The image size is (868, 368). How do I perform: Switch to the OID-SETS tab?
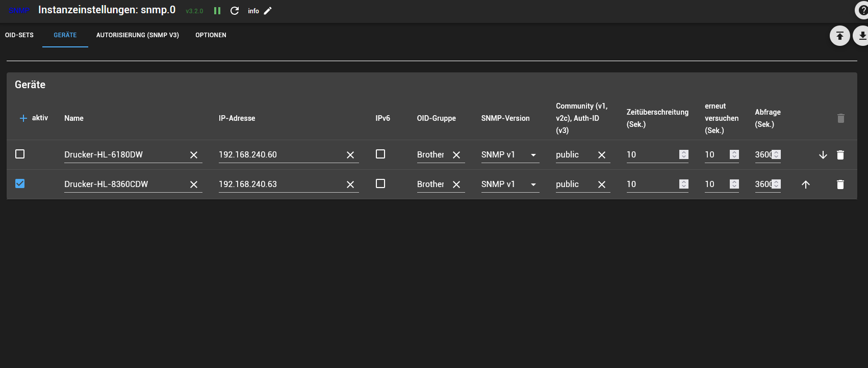19,35
